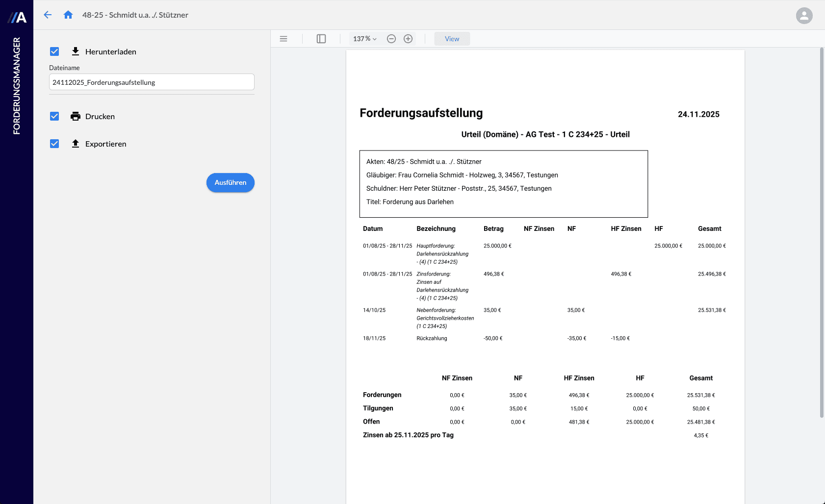825x504 pixels.
Task: Click the 'Hauptforderung:' entry text
Action: pyautogui.click(x=436, y=246)
